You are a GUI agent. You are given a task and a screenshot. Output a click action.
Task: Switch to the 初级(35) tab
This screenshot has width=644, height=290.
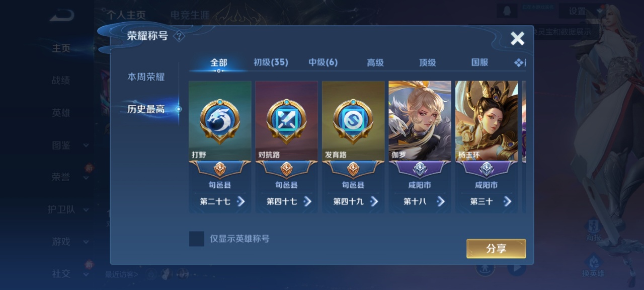tap(271, 62)
